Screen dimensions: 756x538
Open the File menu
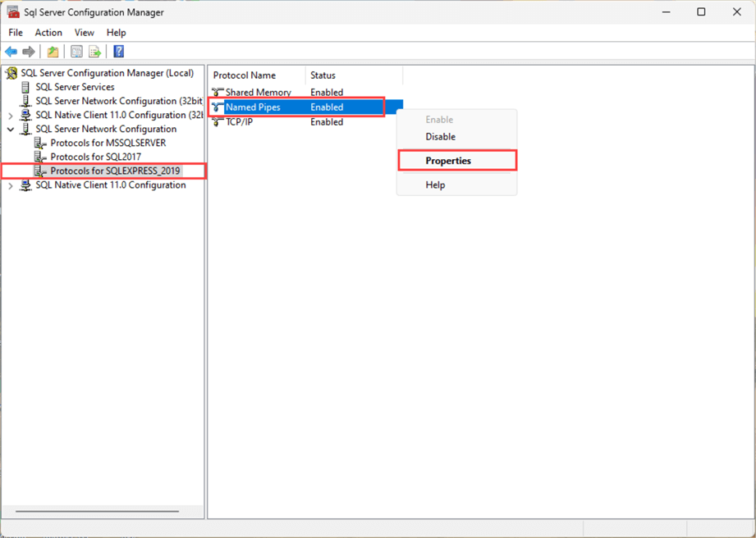tap(16, 32)
